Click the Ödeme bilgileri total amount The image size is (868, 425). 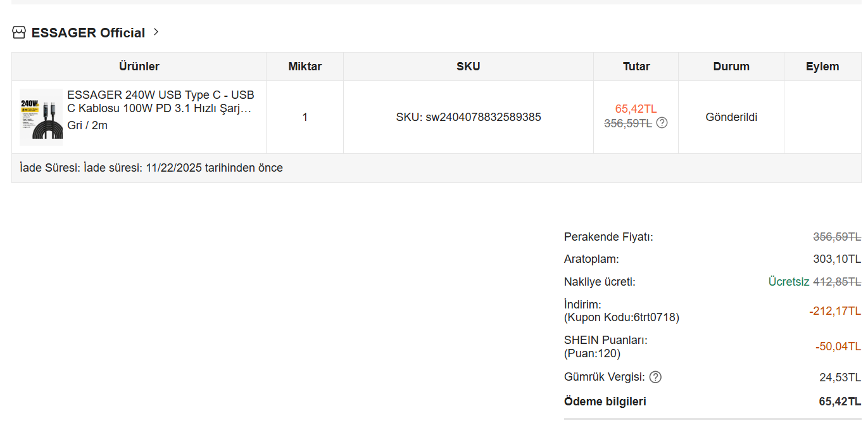[840, 402]
